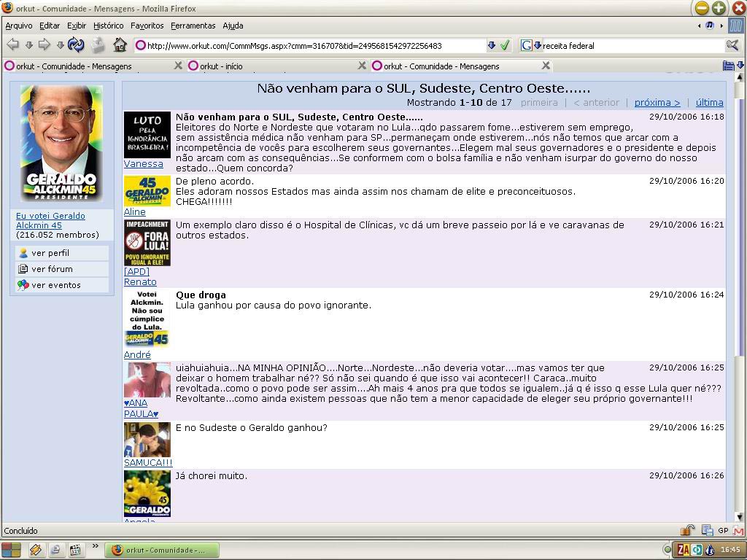Click Renato's FORA LULA avatar image
This screenshot has height=560, width=747.
[x=147, y=242]
